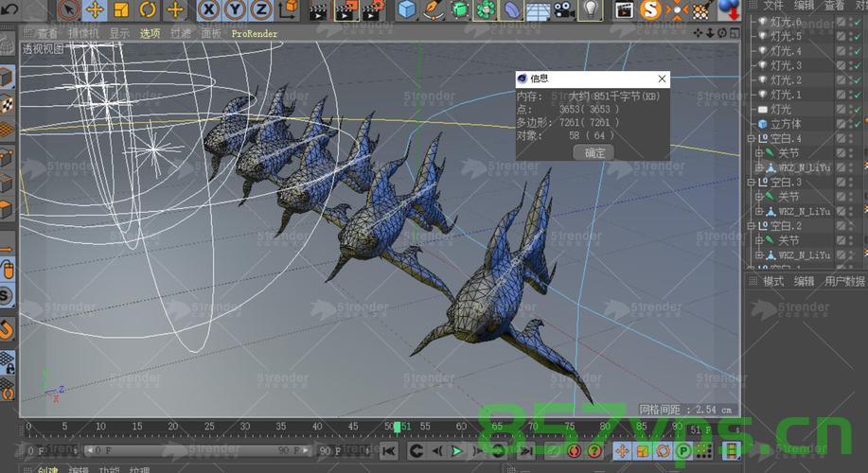Click the orange S plugin icon
The width and height of the screenshot is (868, 473).
[650, 9]
